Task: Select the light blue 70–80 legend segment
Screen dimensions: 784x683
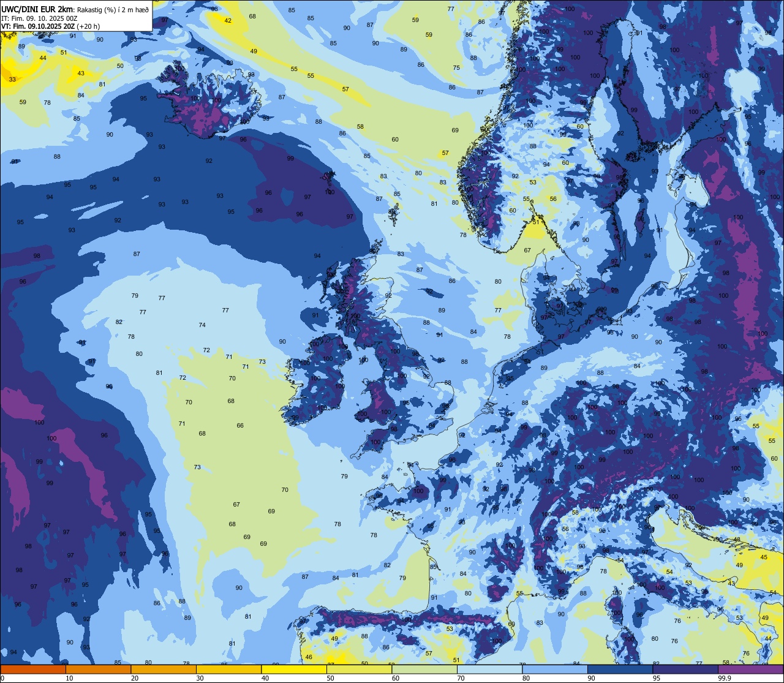Action: coord(489,669)
